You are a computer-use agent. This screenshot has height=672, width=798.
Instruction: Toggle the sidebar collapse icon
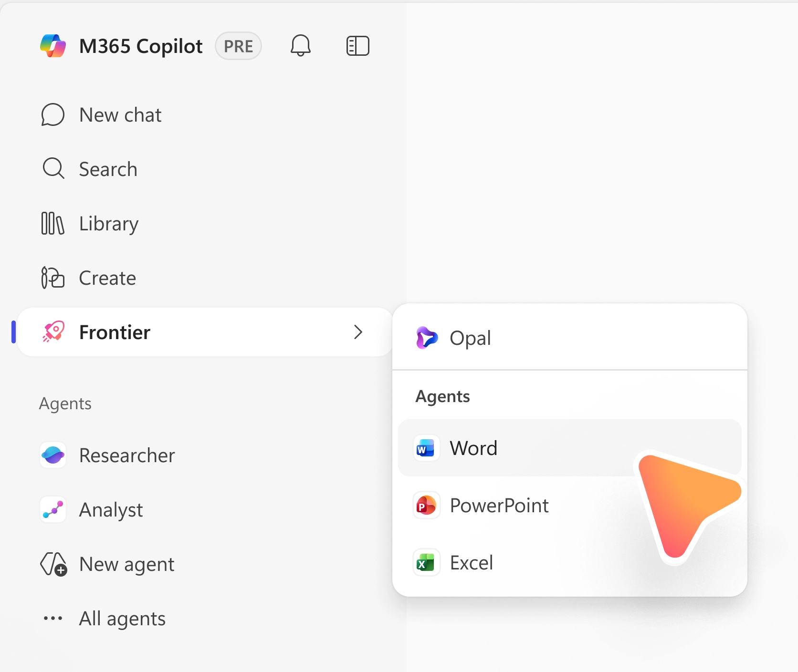pos(358,46)
